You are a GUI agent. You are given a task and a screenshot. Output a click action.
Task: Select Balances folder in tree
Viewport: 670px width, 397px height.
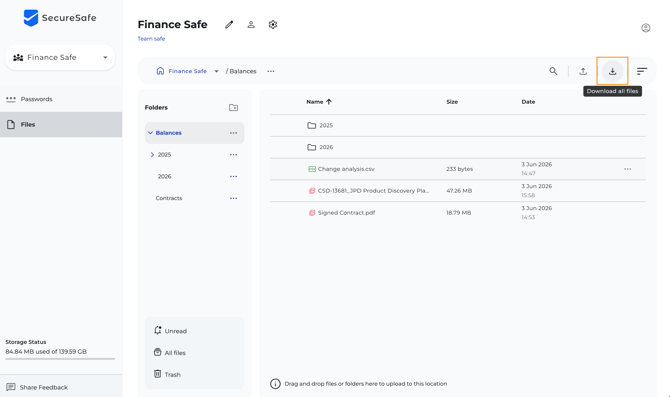[168, 133]
